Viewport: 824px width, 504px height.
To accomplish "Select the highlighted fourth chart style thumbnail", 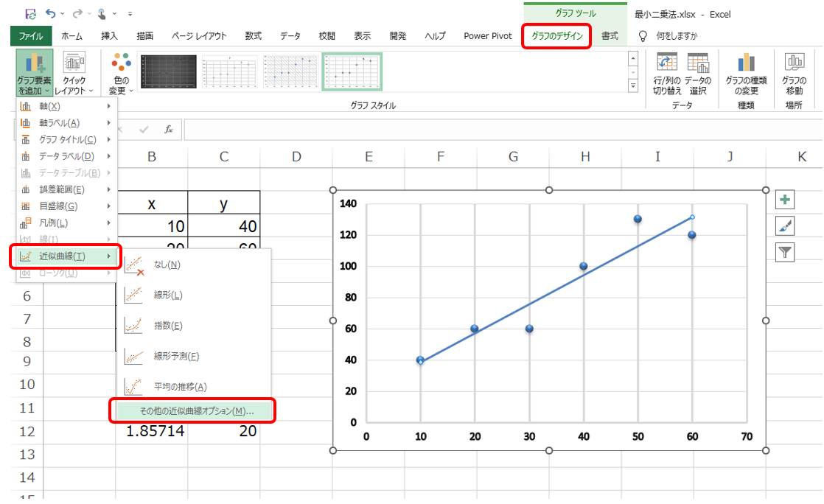I will 352,71.
